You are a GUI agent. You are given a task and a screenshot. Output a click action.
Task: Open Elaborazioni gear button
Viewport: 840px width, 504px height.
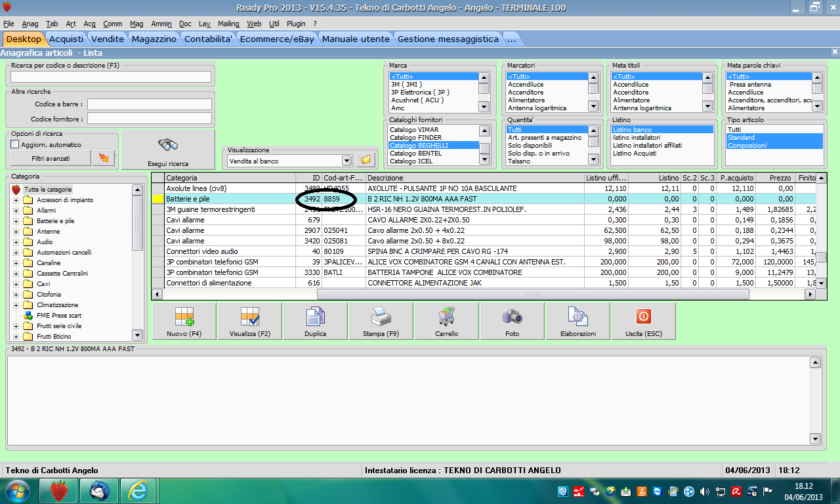(x=577, y=322)
